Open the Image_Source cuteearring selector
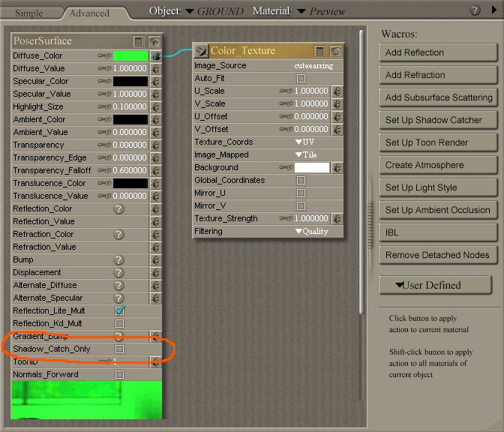The image size is (504, 432). [x=313, y=65]
